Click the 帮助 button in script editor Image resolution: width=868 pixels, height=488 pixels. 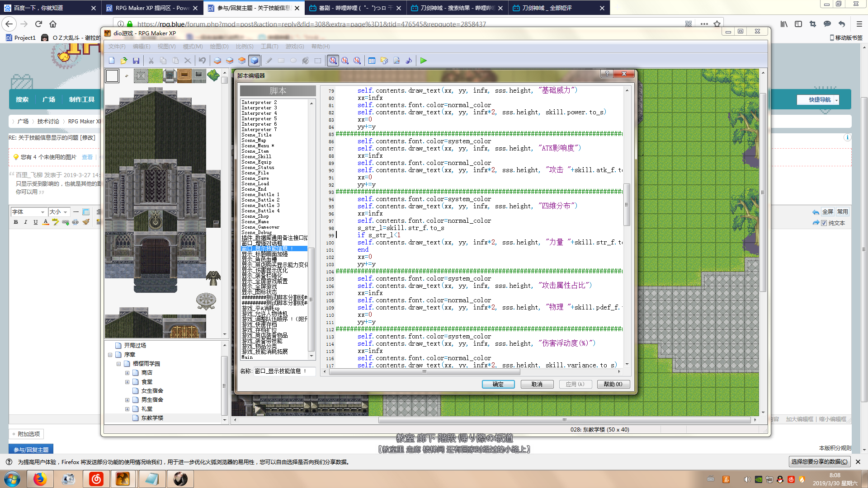[613, 384]
